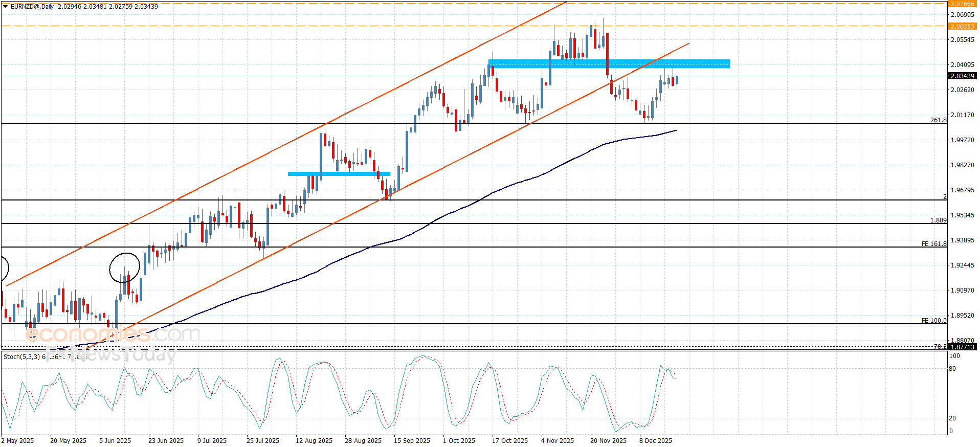This screenshot has width=980, height=447.
Task: Click the 1.98270 price scale label
Action: click(962, 165)
